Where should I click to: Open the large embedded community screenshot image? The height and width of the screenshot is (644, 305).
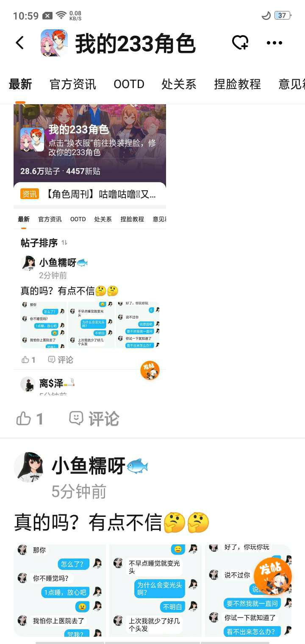pyautogui.click(x=90, y=249)
